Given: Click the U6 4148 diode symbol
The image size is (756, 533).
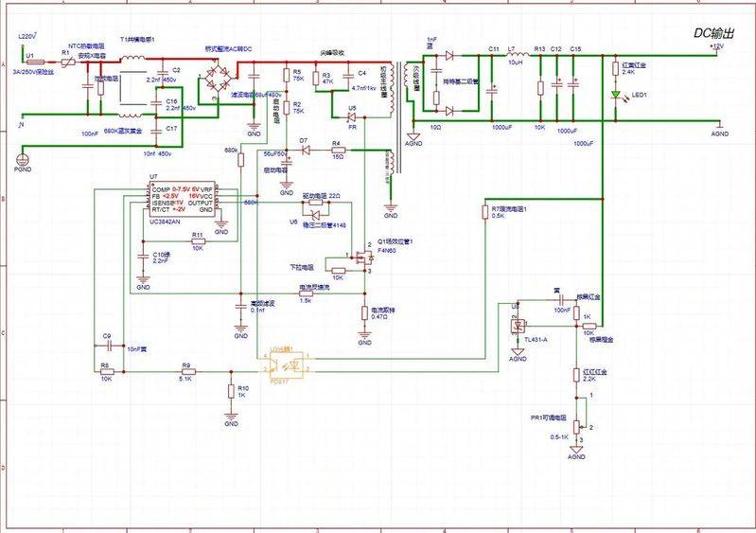Looking at the screenshot, I should pyautogui.click(x=316, y=216).
